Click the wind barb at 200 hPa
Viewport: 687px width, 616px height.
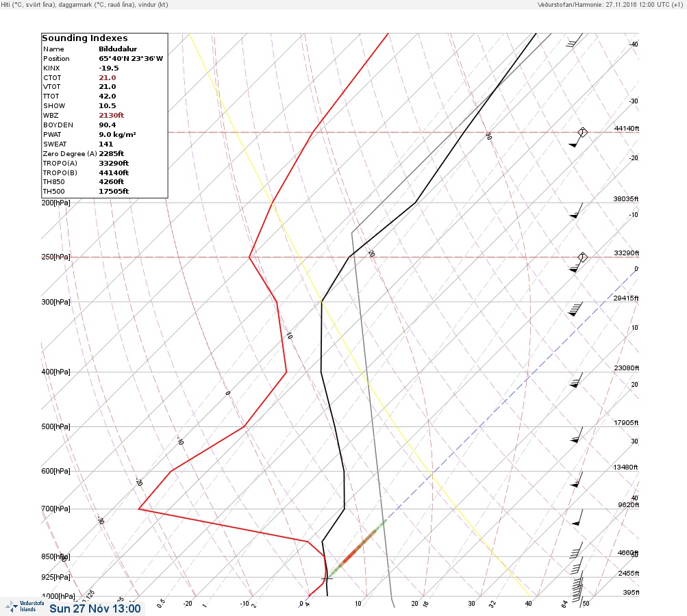point(576,211)
